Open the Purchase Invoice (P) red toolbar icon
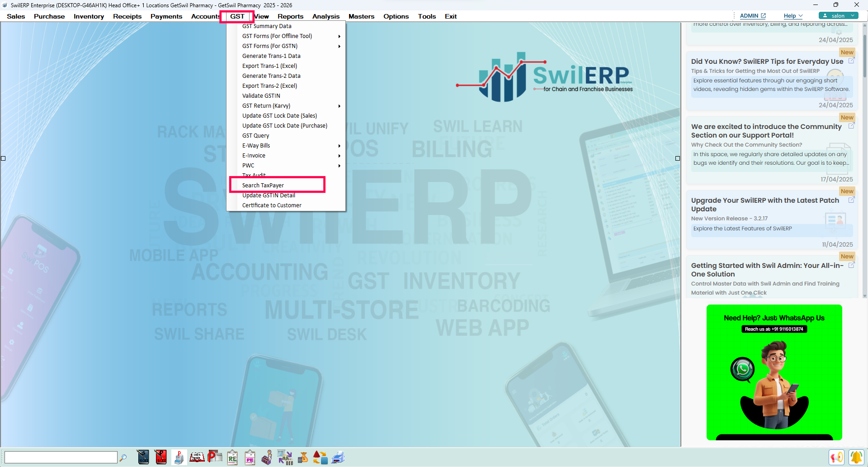Image resolution: width=868 pixels, height=467 pixels. pos(160,457)
